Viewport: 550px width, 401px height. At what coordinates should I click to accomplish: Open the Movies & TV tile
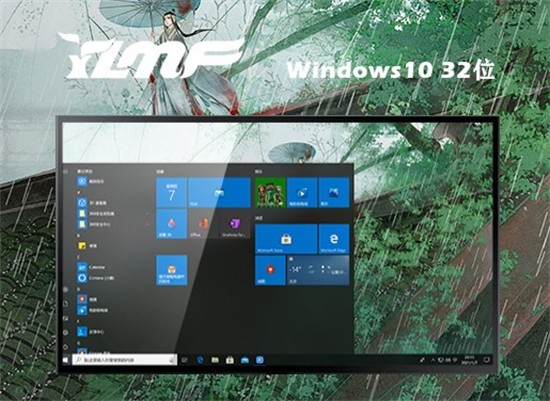pyautogui.click(x=302, y=192)
